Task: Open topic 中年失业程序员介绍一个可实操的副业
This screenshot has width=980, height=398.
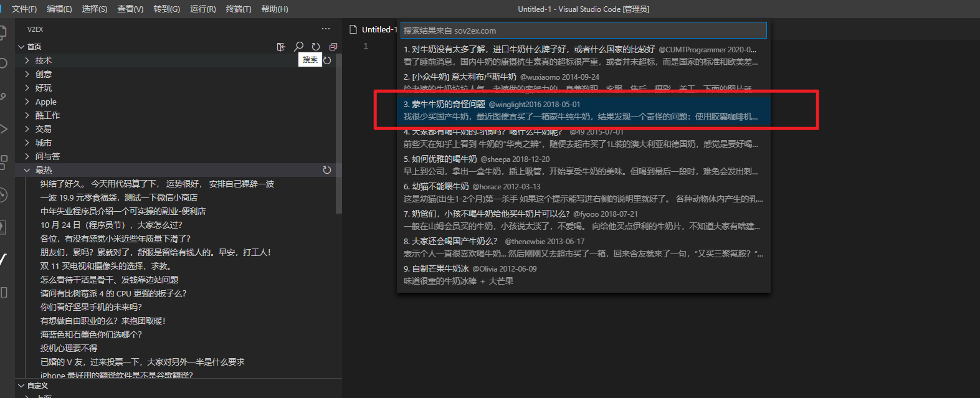Action: [123, 211]
